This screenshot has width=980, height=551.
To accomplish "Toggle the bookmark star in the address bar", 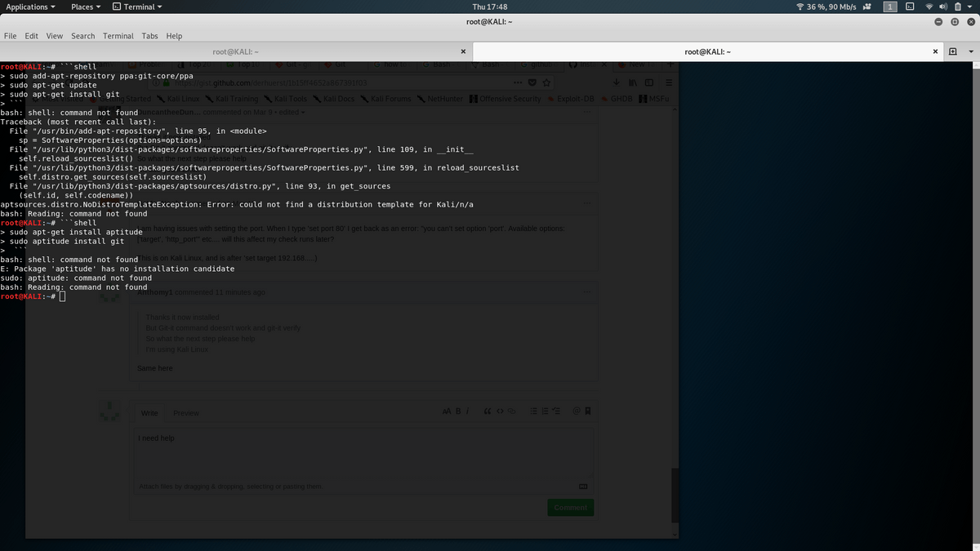I will (546, 82).
